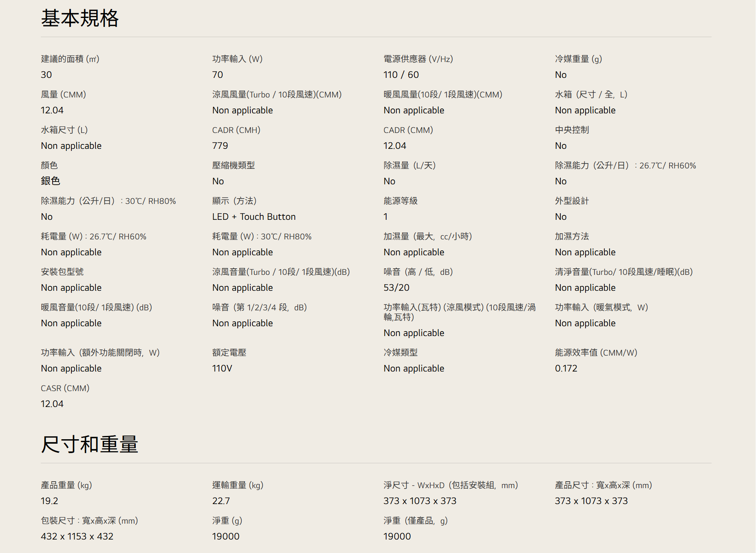
Task: Click the CASR (CMM) label
Action: click(65, 388)
